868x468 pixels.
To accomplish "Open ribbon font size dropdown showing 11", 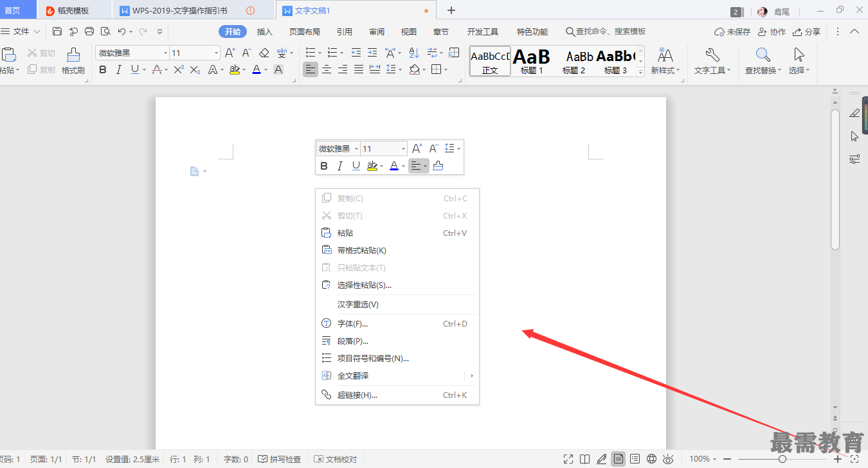I will 216,53.
